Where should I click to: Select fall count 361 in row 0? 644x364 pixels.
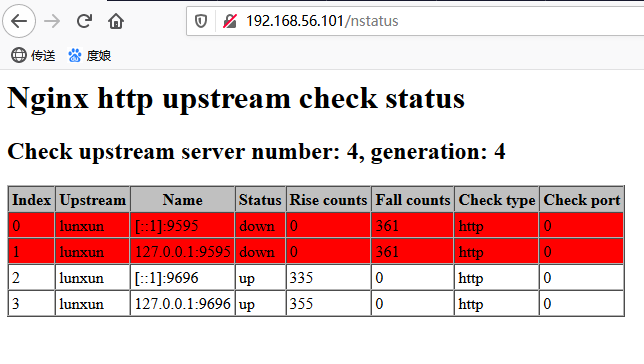[x=413, y=226]
